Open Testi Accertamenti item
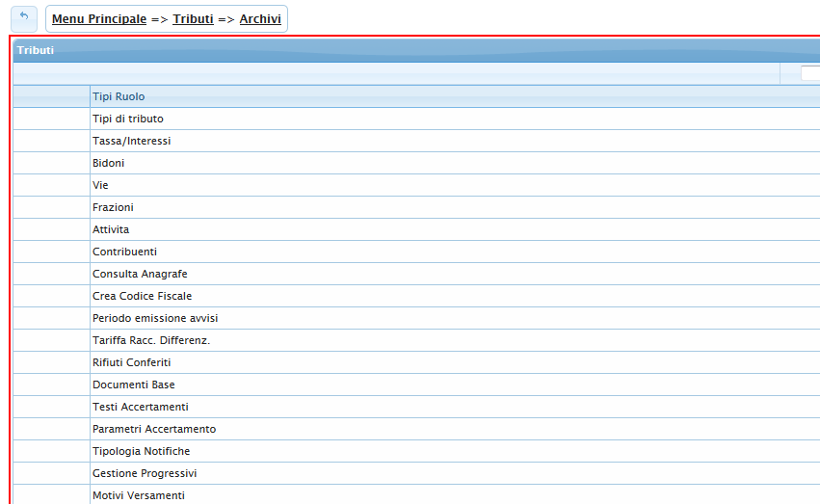The height and width of the screenshot is (504, 820). [141, 407]
